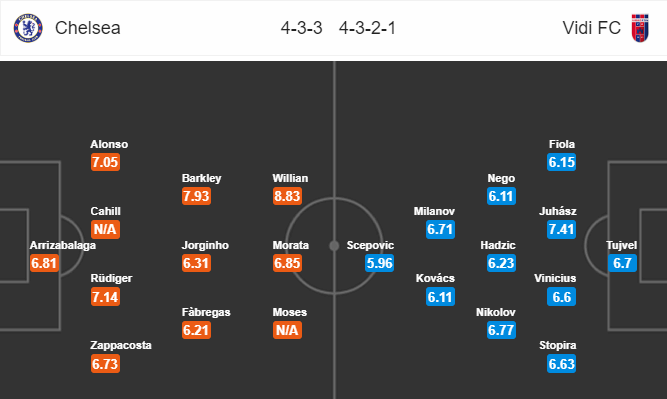Screen dimensions: 667x399
Task: Open the Vidi FC team name link
Action: click(591, 28)
